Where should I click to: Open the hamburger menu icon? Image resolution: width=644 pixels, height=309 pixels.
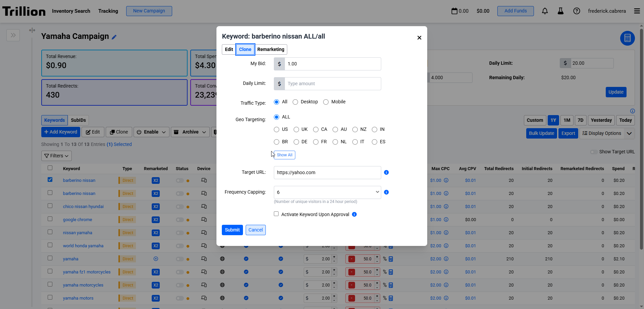coord(637,11)
